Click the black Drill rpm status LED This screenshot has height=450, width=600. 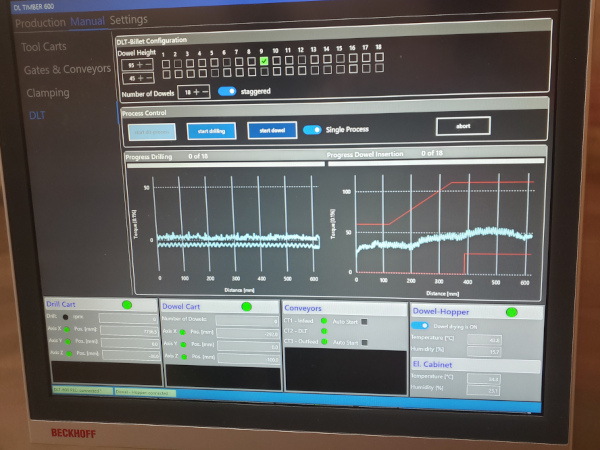tap(65, 317)
